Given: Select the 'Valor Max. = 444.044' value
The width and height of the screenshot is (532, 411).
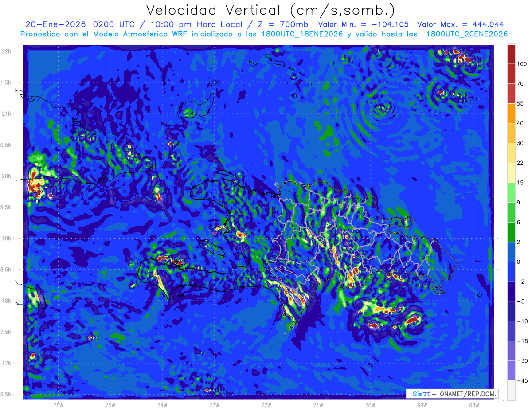Looking at the screenshot, I should coord(461,24).
